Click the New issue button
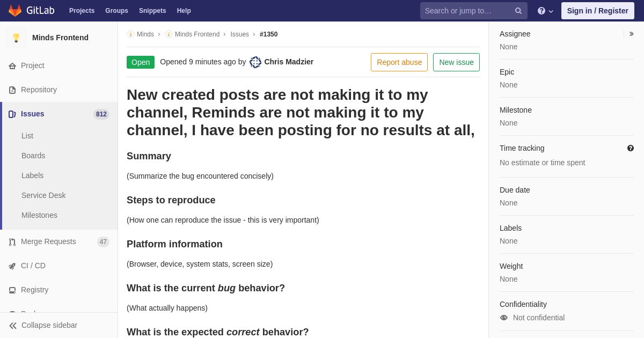This screenshot has width=644, height=338. (456, 62)
